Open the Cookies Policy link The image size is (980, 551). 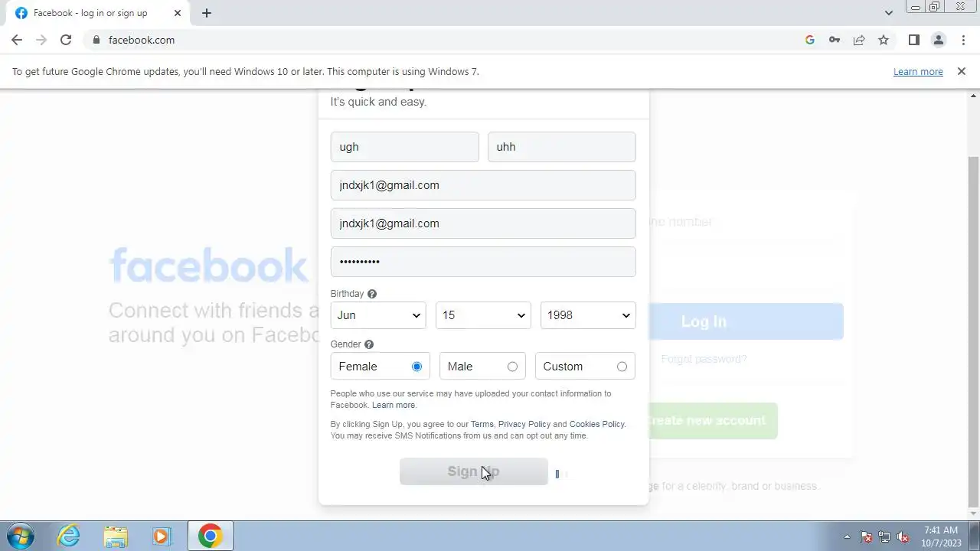coord(597,424)
